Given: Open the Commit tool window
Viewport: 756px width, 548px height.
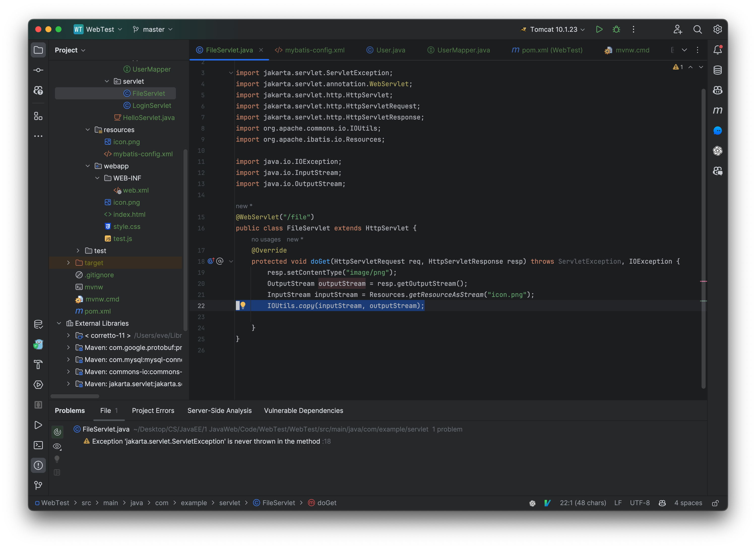Looking at the screenshot, I should click(x=38, y=70).
